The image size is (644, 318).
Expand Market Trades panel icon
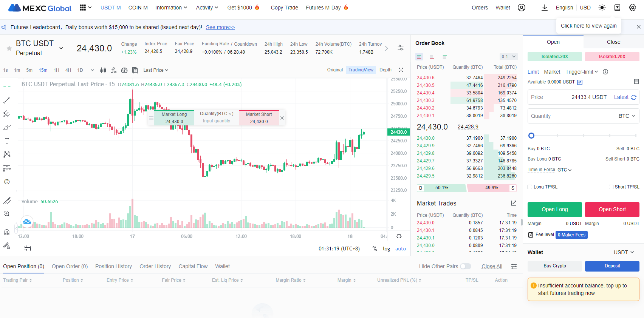click(x=514, y=203)
